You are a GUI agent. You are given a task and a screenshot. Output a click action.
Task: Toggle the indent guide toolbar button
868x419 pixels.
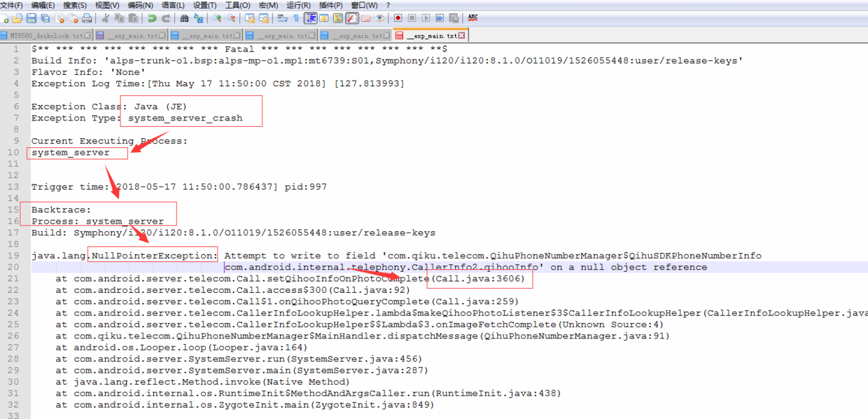311,18
